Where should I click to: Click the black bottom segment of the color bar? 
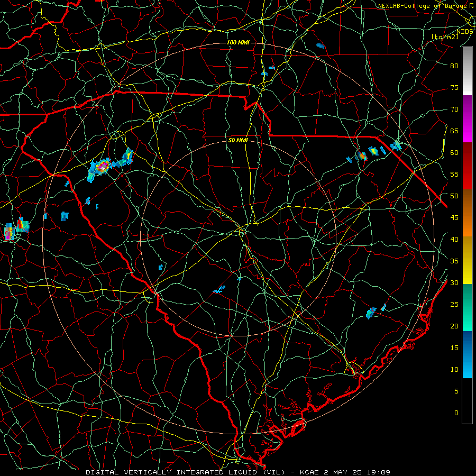(x=467, y=401)
